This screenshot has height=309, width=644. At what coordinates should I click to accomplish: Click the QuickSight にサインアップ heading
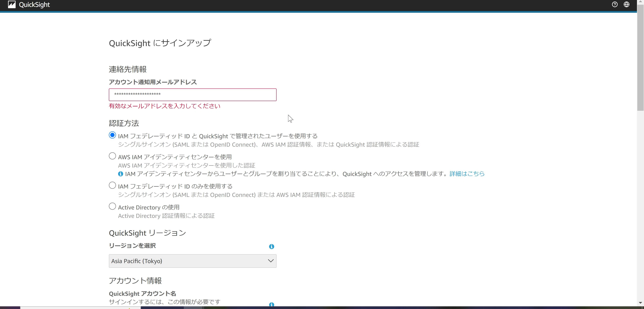[160, 43]
